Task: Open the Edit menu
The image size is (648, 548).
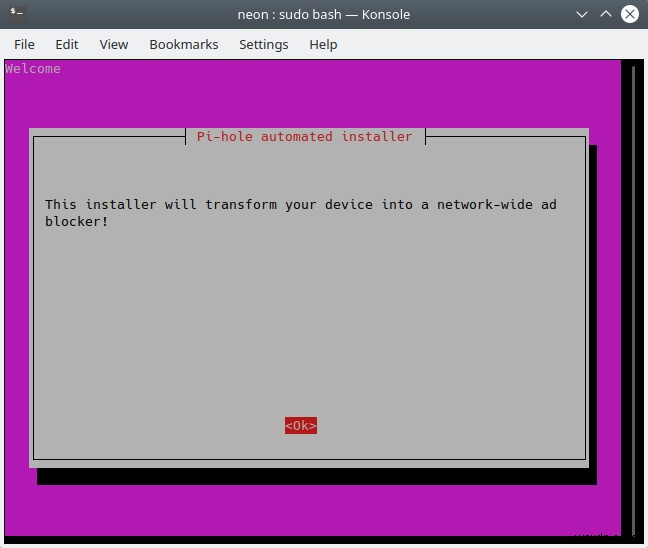Action: (x=67, y=44)
